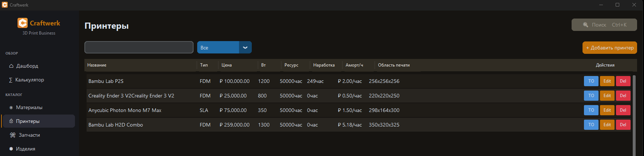Edit the Bambu Lab H2D Combo printer
The width and height of the screenshot is (644, 156).
pyautogui.click(x=607, y=125)
